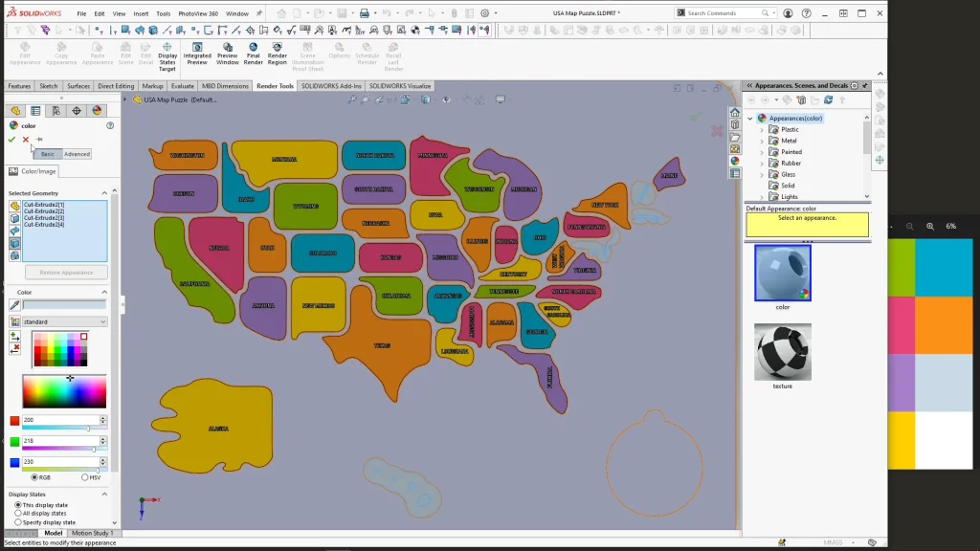Expand the Metal appearances folder
The height and width of the screenshot is (551, 980).
[x=762, y=141]
